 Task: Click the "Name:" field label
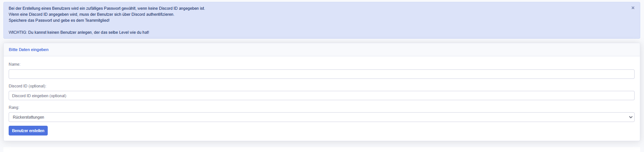15,64
